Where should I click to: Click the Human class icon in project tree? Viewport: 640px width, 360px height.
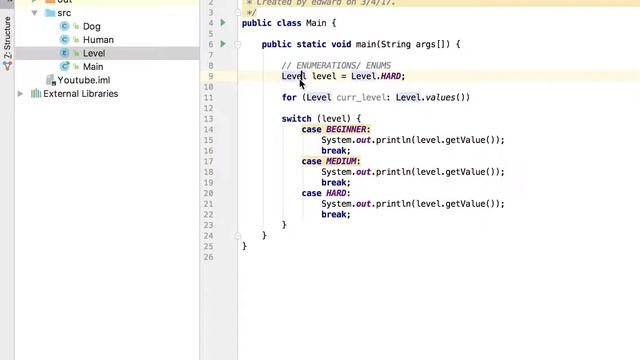pos(64,40)
